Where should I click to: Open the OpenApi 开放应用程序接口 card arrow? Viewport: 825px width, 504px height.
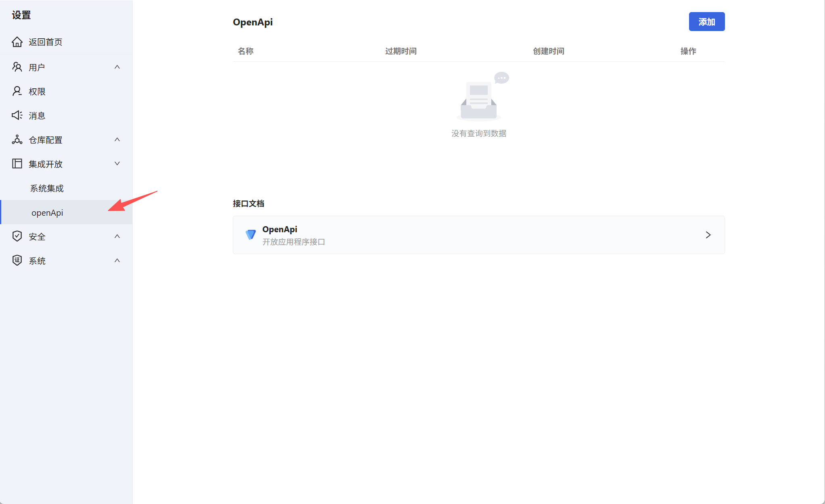coord(708,235)
